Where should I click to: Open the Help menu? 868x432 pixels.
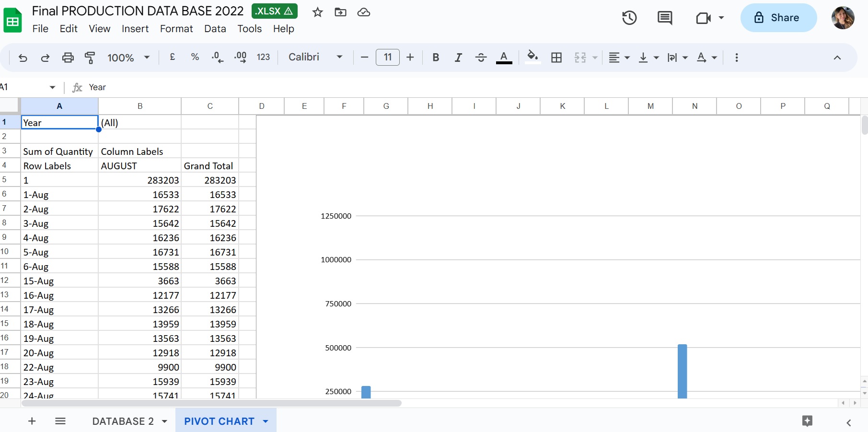click(284, 29)
